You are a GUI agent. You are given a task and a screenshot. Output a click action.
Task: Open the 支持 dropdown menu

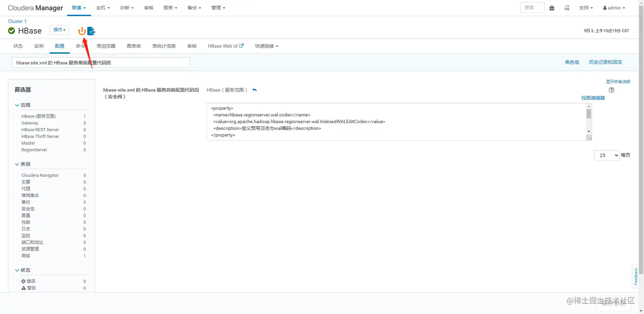[586, 8]
